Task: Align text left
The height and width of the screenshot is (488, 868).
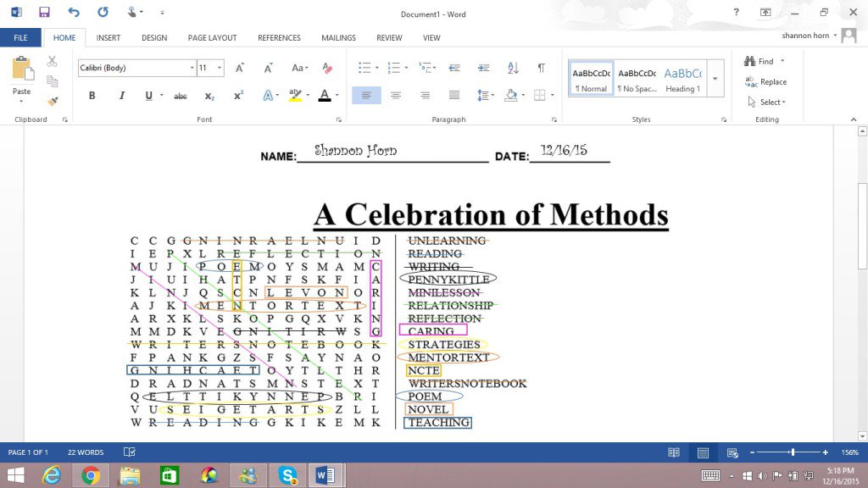Action: pos(366,95)
